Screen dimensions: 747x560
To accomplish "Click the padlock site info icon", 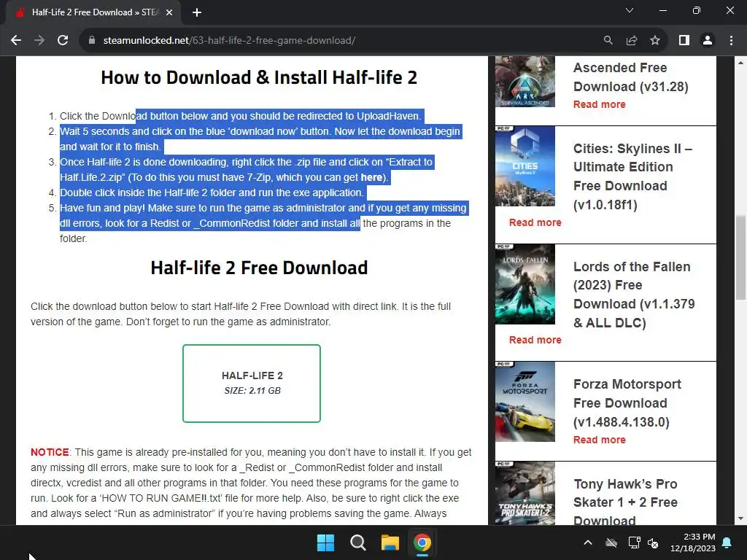I will pos(92,41).
